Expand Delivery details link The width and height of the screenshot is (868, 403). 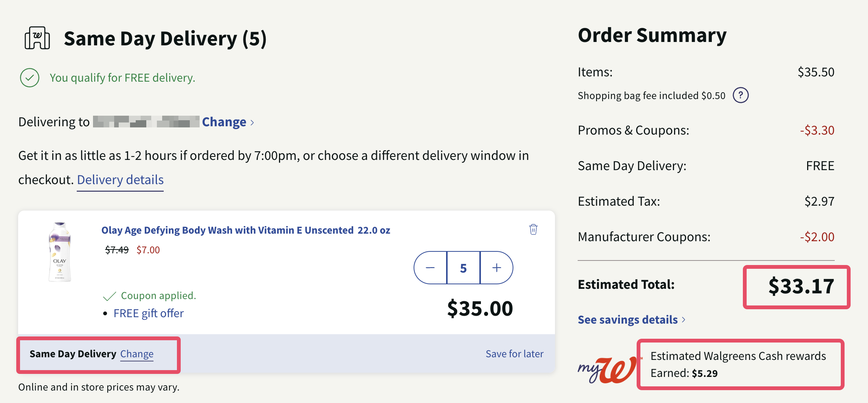[120, 180]
